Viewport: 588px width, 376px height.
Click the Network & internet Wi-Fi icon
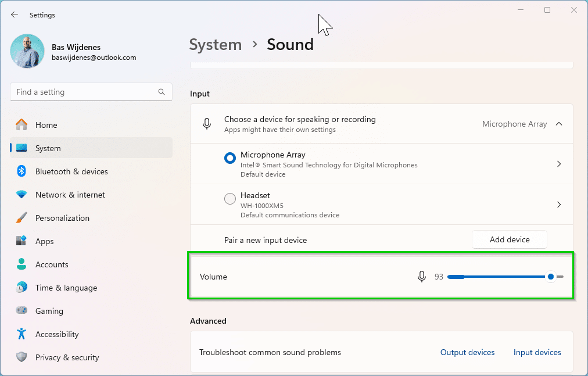21,195
